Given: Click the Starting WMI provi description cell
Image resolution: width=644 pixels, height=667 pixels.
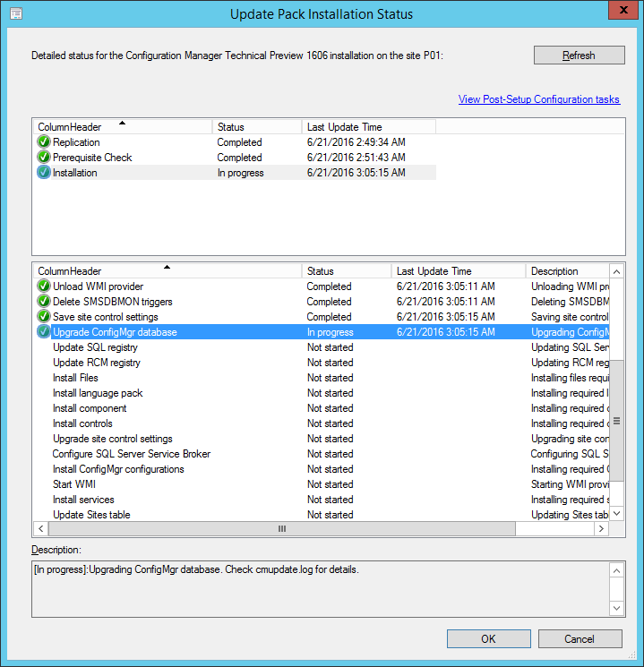Looking at the screenshot, I should pyautogui.click(x=570, y=484).
